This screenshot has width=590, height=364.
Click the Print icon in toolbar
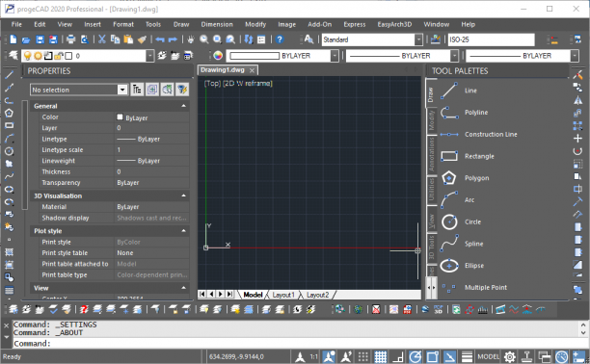70,39
